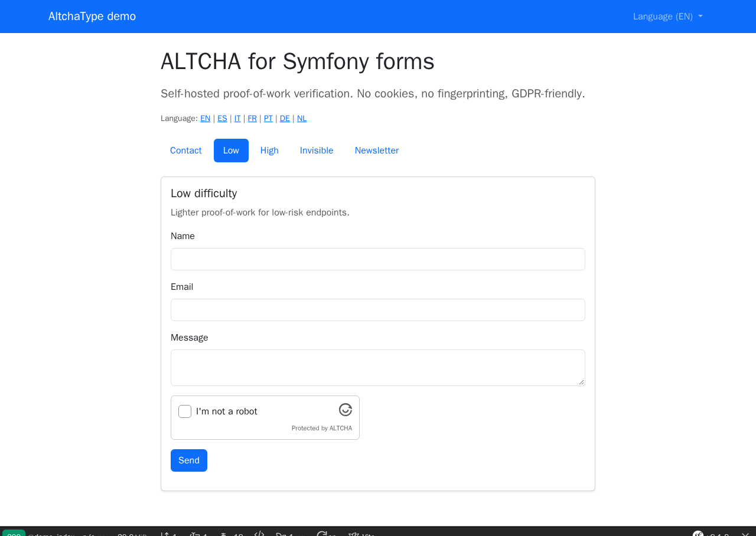Focus the Name input field

378,259
